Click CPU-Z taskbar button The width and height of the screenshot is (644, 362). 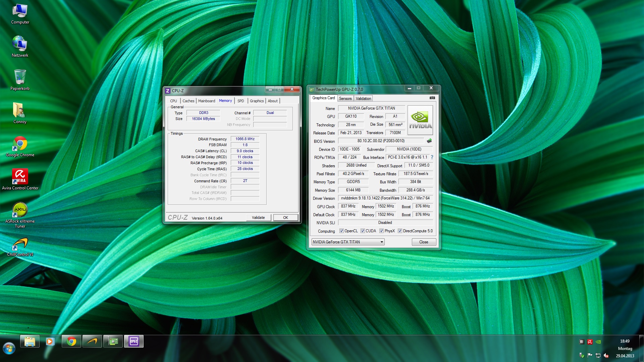pyautogui.click(x=133, y=341)
